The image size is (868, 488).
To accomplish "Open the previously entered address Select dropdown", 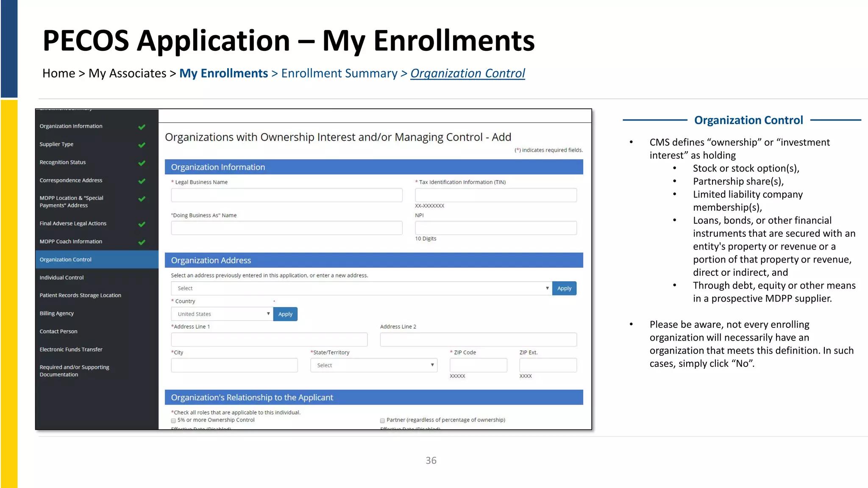I will [x=362, y=288].
